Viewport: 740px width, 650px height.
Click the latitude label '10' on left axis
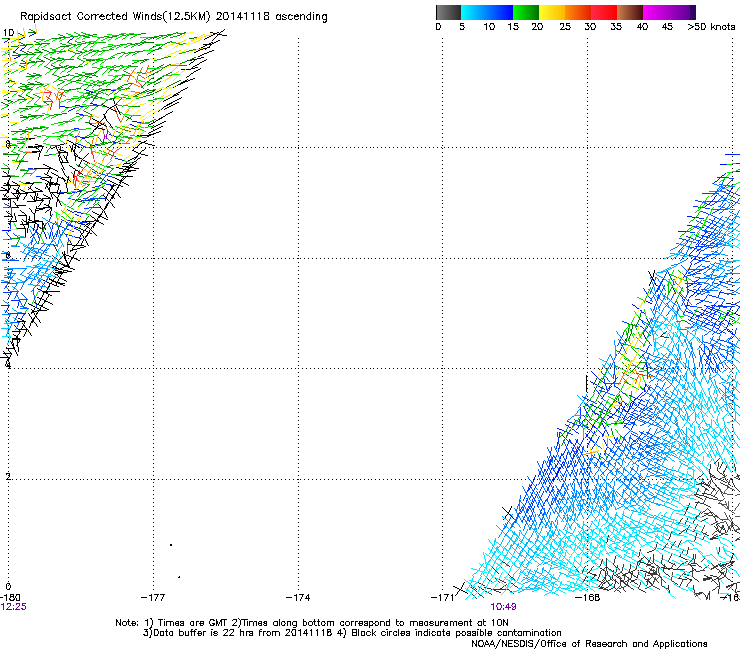tap(8, 33)
